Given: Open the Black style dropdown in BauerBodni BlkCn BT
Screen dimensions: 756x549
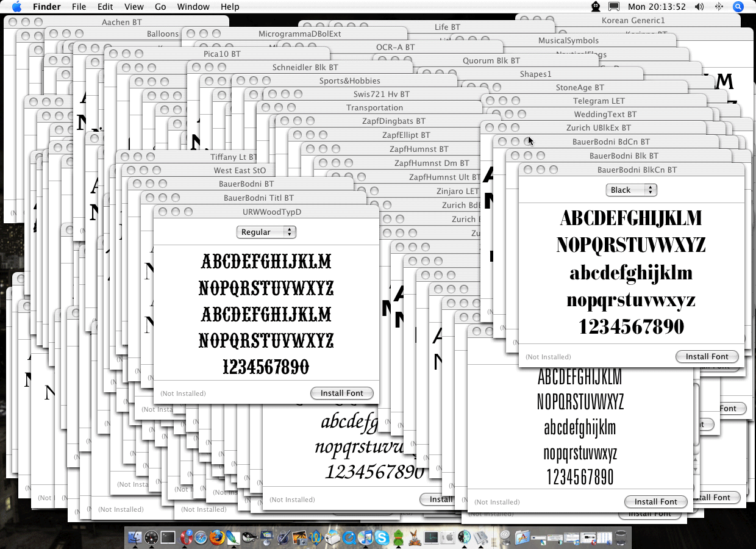Looking at the screenshot, I should click(631, 190).
